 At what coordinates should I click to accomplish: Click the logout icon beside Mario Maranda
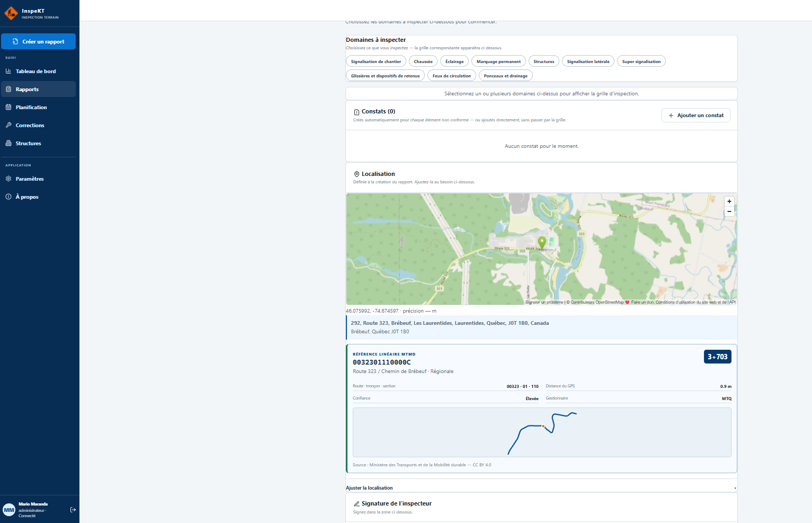(x=73, y=510)
